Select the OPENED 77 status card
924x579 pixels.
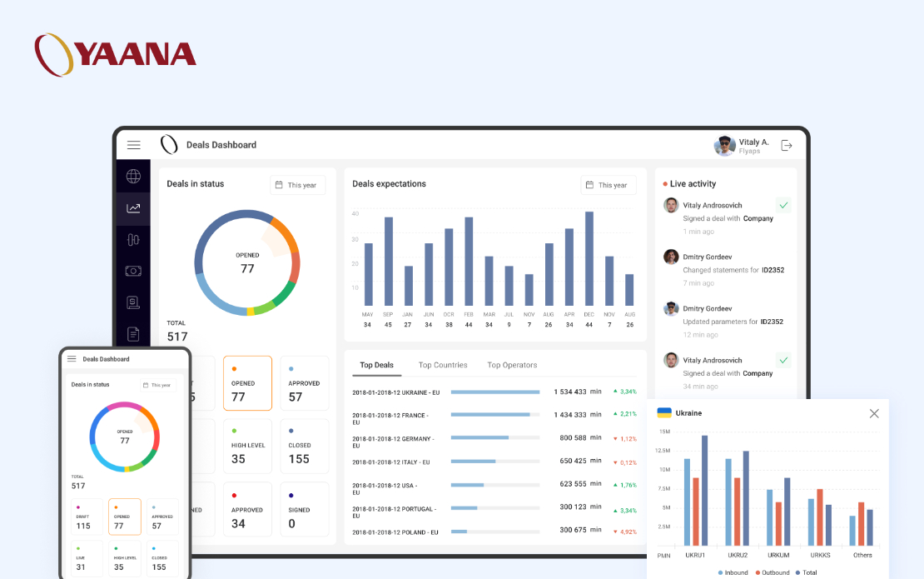(x=247, y=383)
